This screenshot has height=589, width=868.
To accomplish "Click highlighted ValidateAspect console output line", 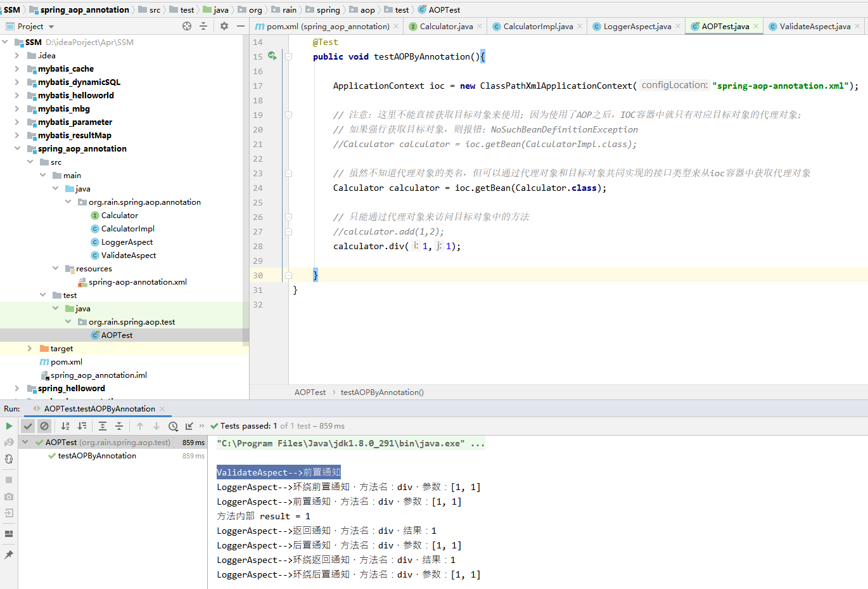I will (279, 472).
